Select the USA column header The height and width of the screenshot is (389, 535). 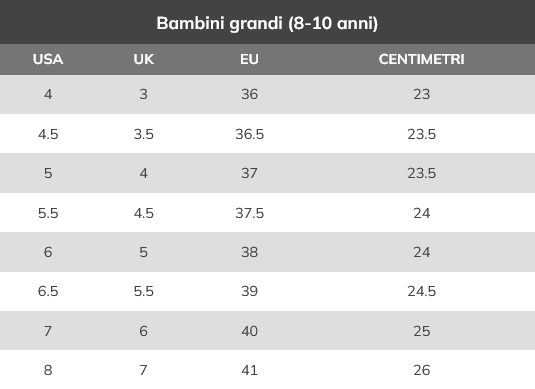[48, 59]
